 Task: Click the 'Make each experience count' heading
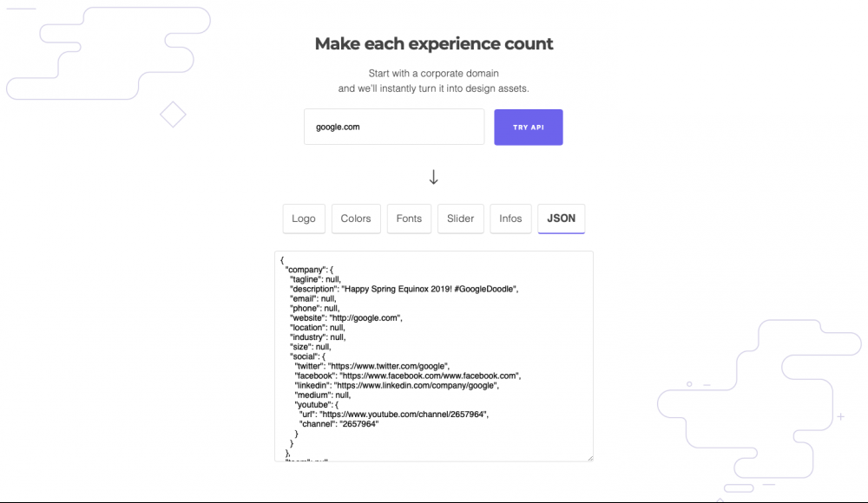coord(434,44)
